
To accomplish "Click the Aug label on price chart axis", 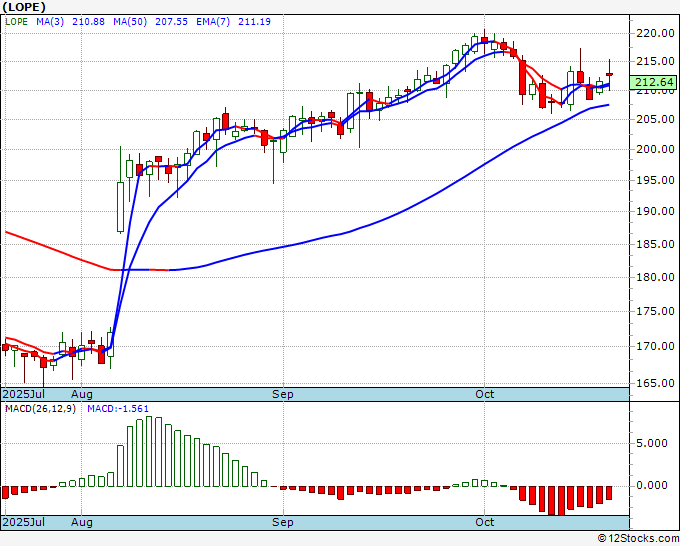I will (x=82, y=395).
